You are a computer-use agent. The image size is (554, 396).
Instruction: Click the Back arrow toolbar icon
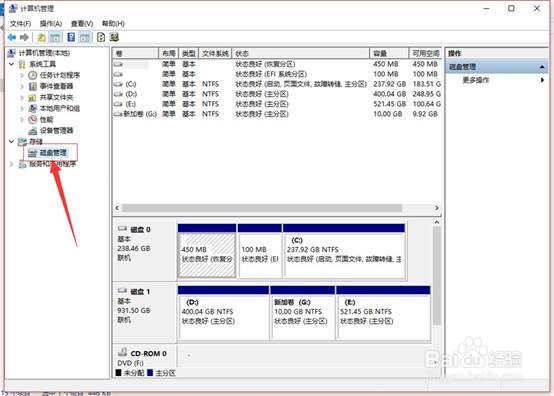coord(12,37)
